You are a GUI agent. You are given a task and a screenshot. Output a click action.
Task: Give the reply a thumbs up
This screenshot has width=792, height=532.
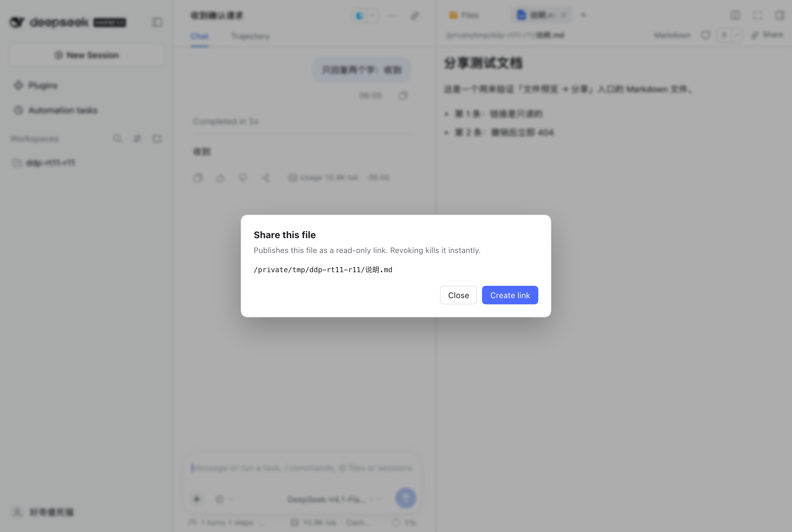pos(220,178)
